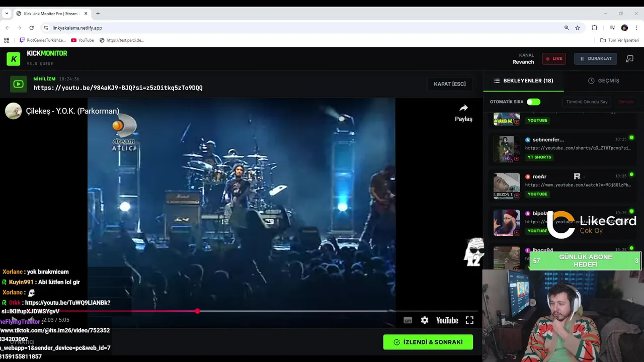The width and height of the screenshot is (644, 362).
Task: Open Chrome profile avatar
Action: (624, 28)
